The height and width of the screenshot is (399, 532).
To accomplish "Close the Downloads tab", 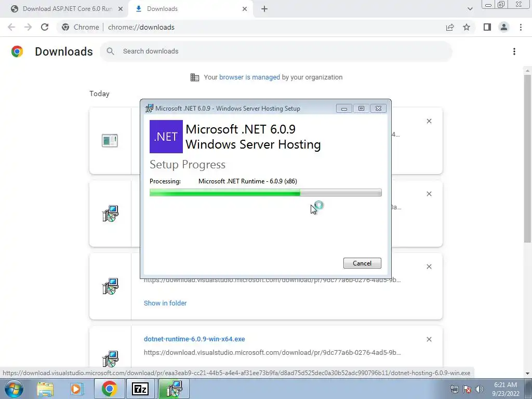I will tap(245, 9).
